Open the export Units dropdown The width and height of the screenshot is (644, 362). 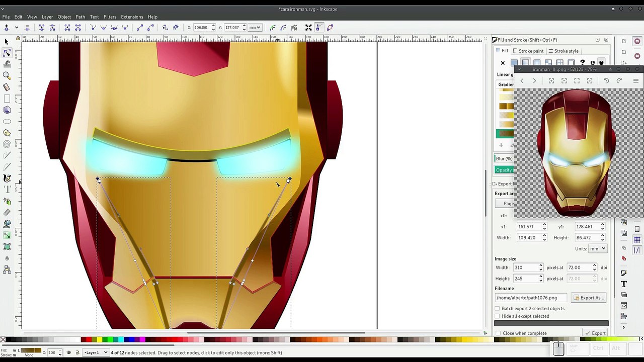pyautogui.click(x=598, y=249)
